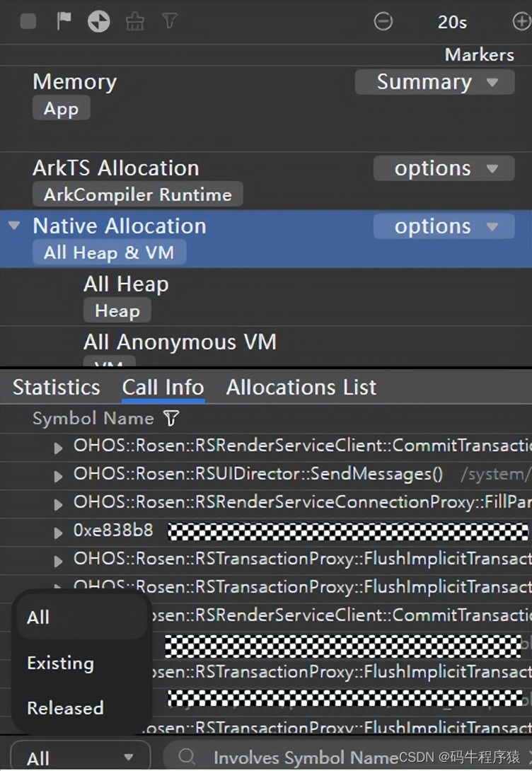Click the circular snapshot icon in toolbar
Screen dimensions: 532x771
tap(99, 22)
